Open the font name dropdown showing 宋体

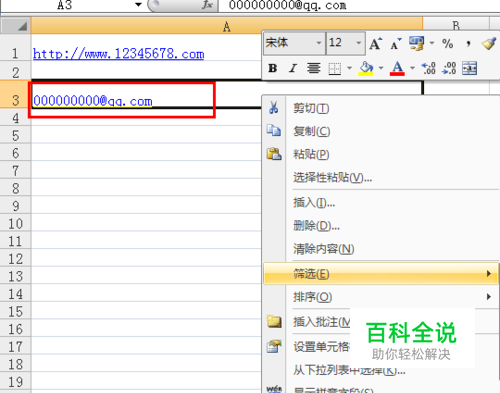318,43
